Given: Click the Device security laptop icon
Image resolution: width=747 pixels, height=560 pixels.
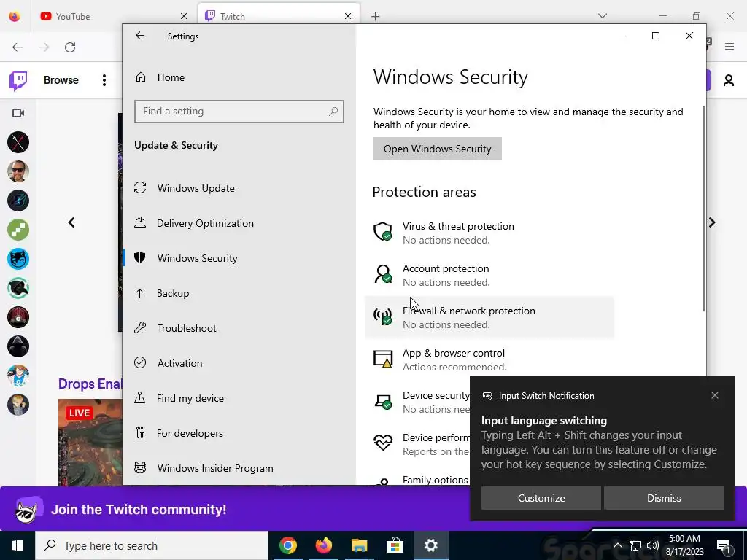Looking at the screenshot, I should [382, 401].
